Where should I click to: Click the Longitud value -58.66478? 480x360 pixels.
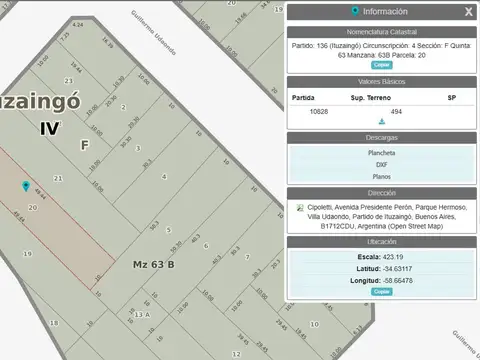tap(397, 281)
